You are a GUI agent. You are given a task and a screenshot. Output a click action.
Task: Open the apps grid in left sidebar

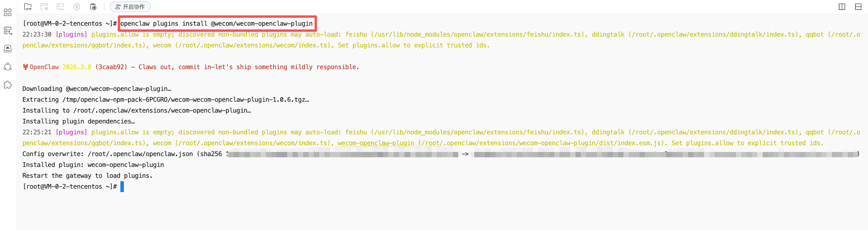click(8, 12)
